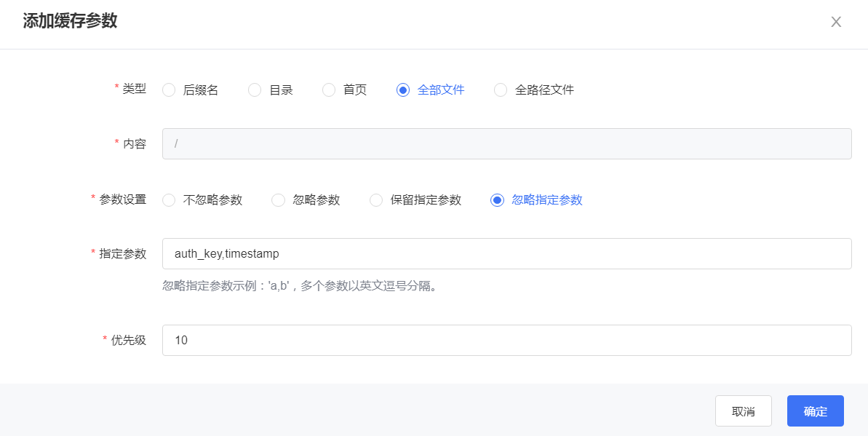Click the 类型 field label

click(134, 89)
